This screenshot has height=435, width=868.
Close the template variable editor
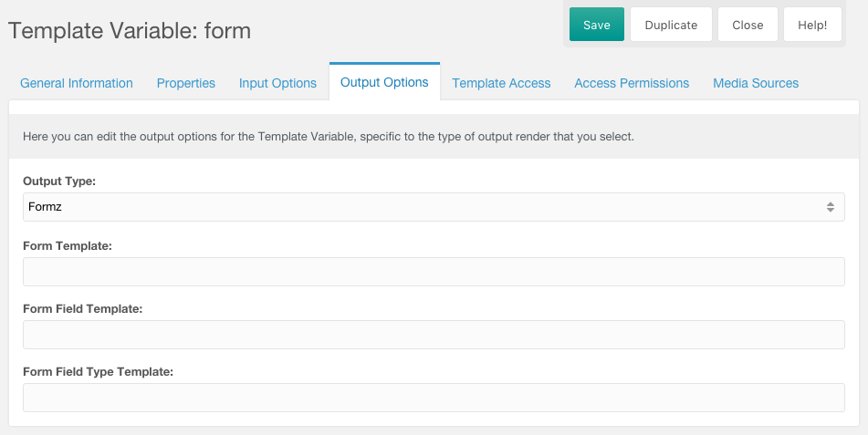tap(748, 25)
